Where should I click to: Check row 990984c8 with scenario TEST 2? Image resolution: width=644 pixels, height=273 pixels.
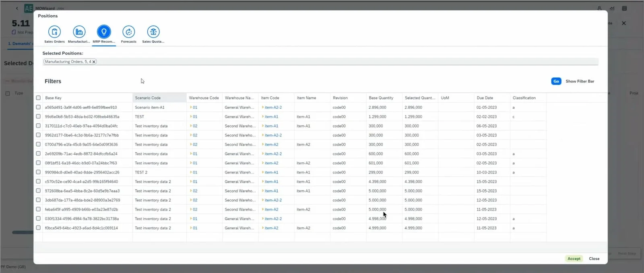click(x=38, y=172)
